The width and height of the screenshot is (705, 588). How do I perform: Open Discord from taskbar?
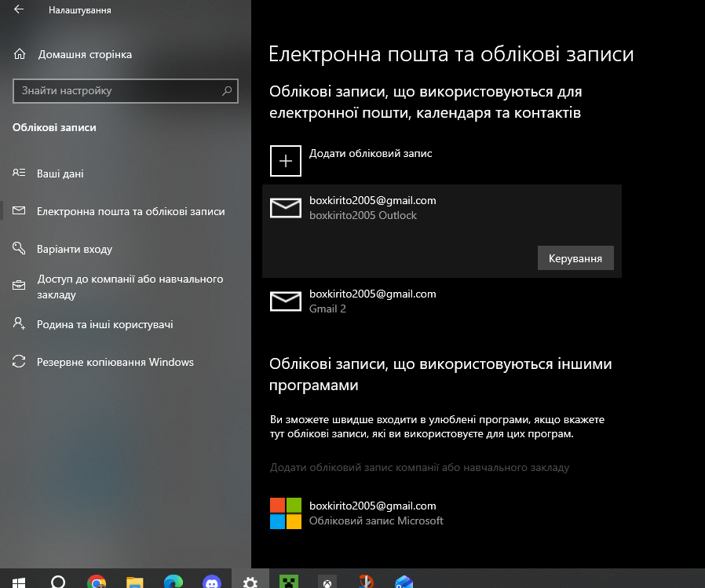[212, 582]
